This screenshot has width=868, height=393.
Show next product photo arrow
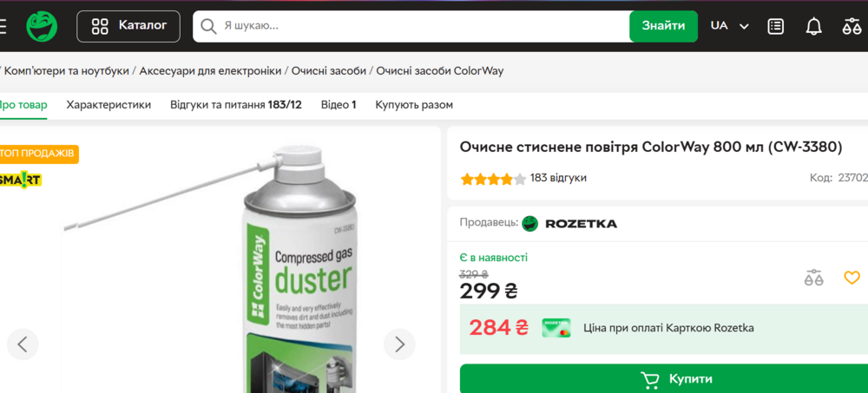pos(399,344)
